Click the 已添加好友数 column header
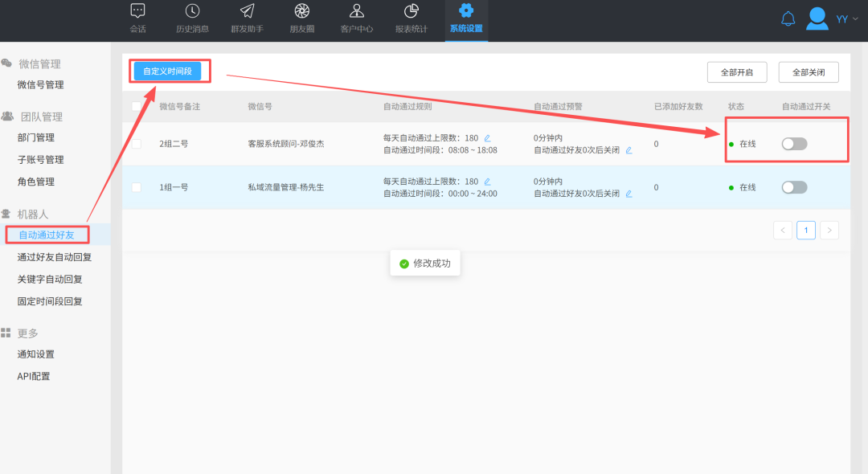The image size is (868, 474). point(678,106)
